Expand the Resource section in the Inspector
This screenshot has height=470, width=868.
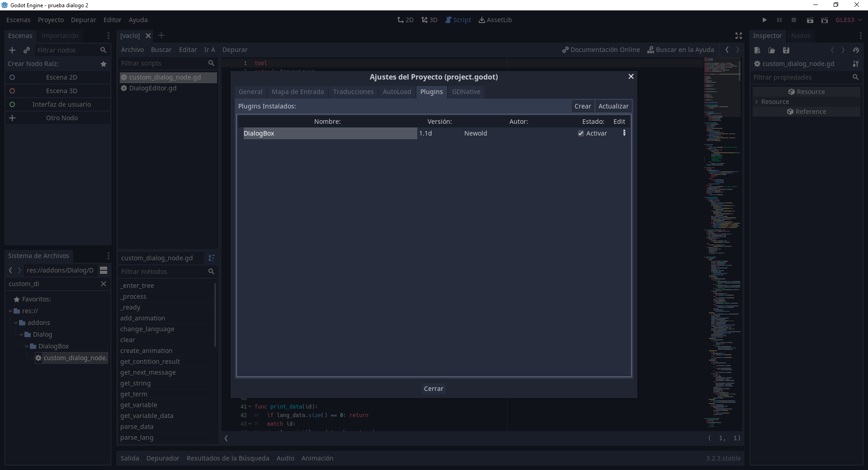point(756,102)
